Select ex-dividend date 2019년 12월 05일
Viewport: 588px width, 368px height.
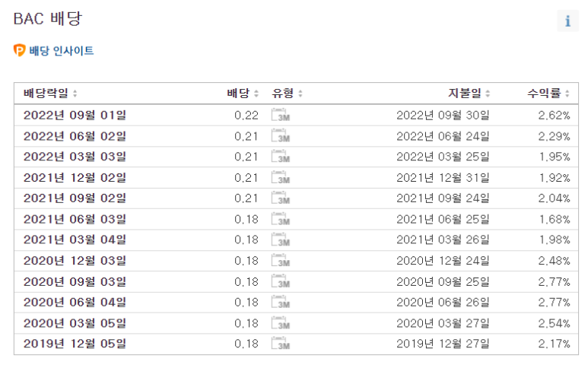75,344
